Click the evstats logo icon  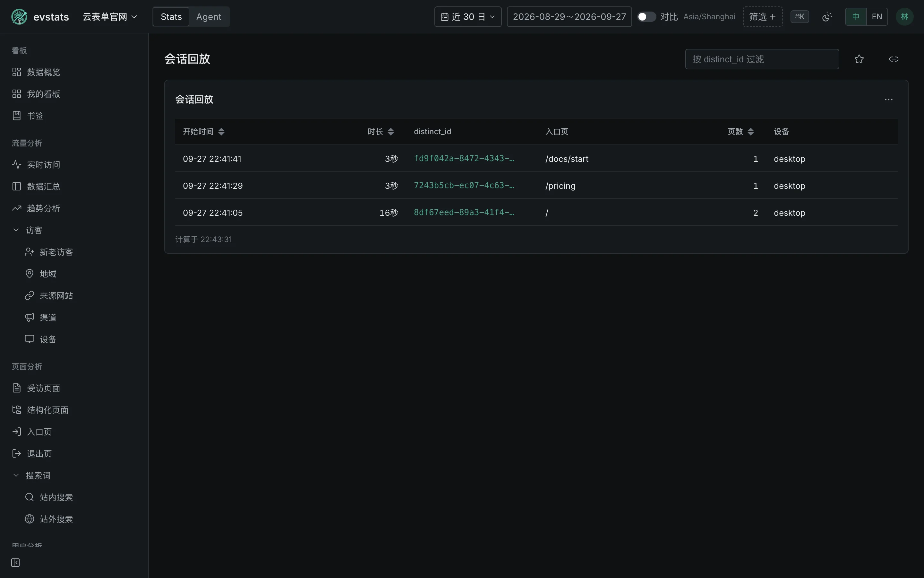point(19,17)
